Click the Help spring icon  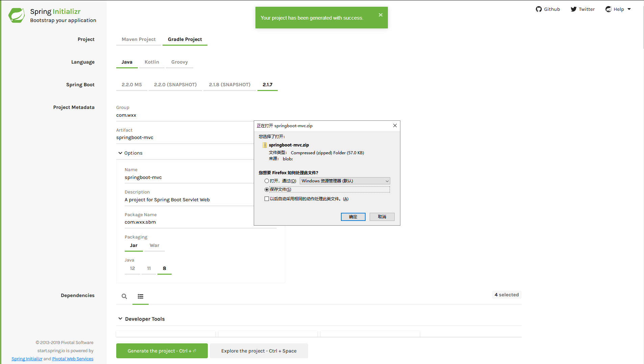coord(609,9)
